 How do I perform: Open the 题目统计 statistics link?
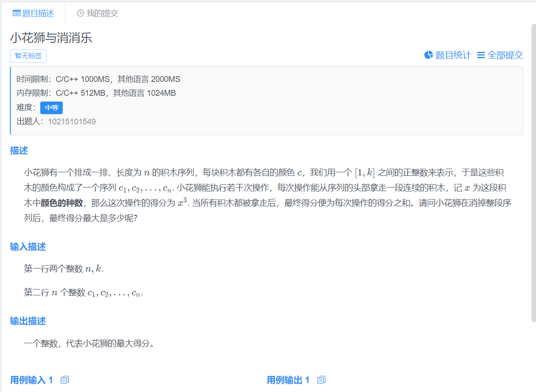[453, 55]
